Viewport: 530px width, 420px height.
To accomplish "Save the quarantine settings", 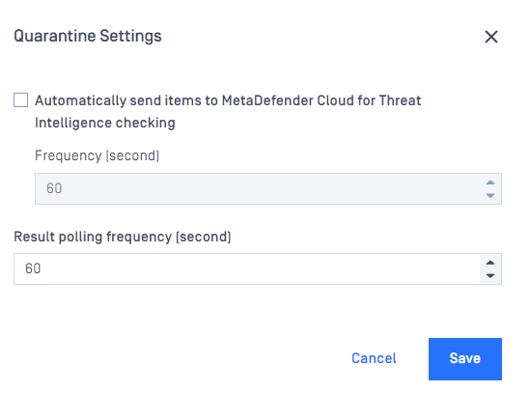I will (465, 359).
